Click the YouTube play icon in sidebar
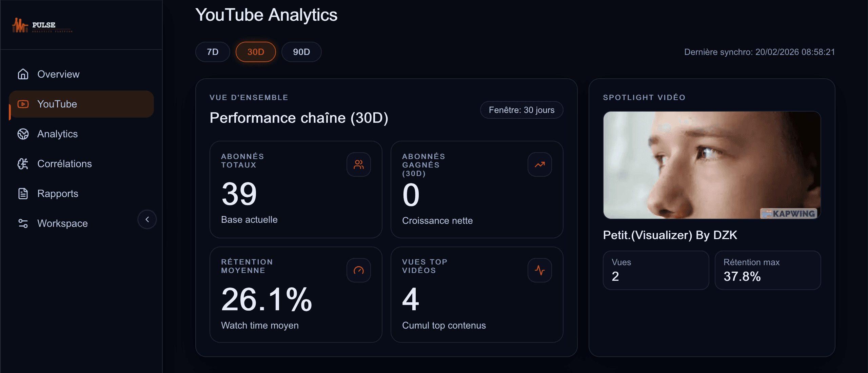 point(23,104)
